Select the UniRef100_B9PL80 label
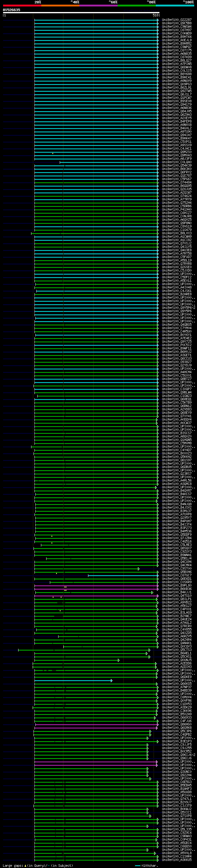Screen dimensions: 197x868 (176, 586)
